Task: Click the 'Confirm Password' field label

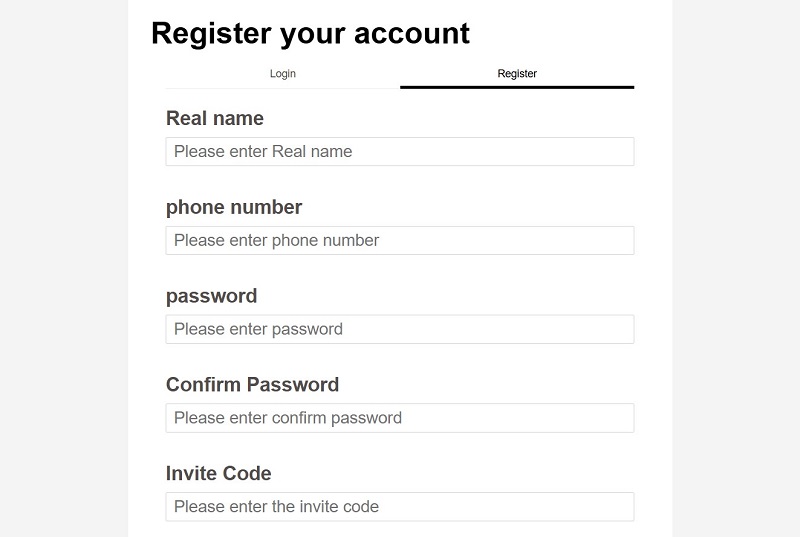Action: [252, 384]
